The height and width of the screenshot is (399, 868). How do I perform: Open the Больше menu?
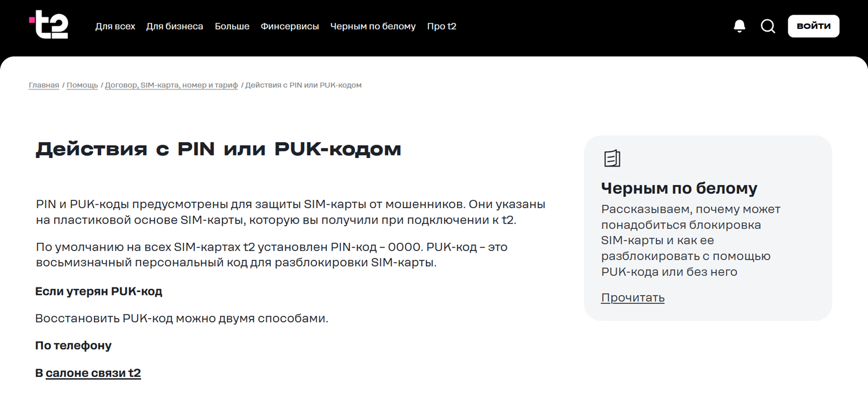pyautogui.click(x=232, y=26)
